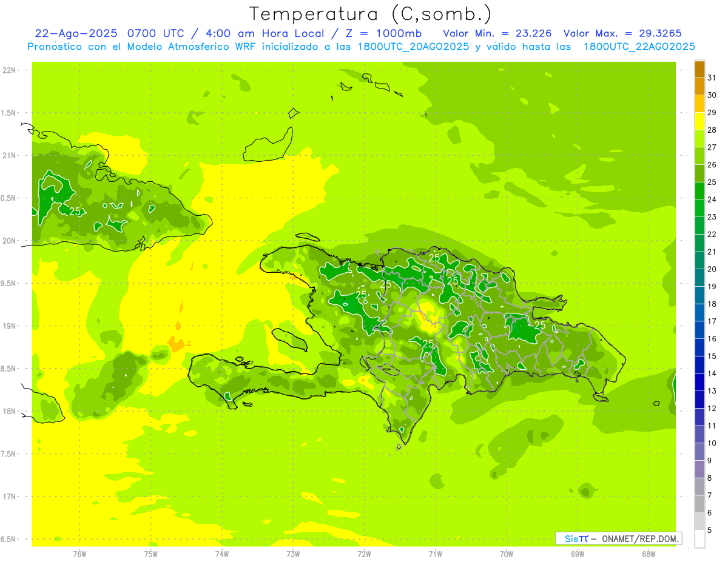Click the 71W longitude axis label

[x=435, y=554]
